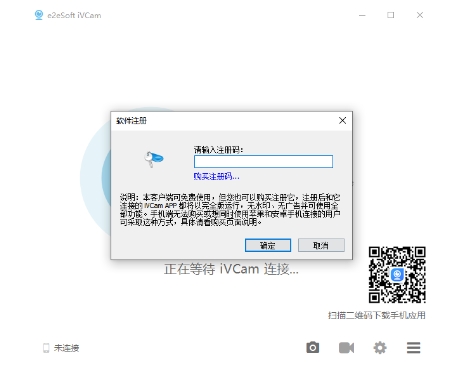Minimize the iVCam window

(362, 15)
